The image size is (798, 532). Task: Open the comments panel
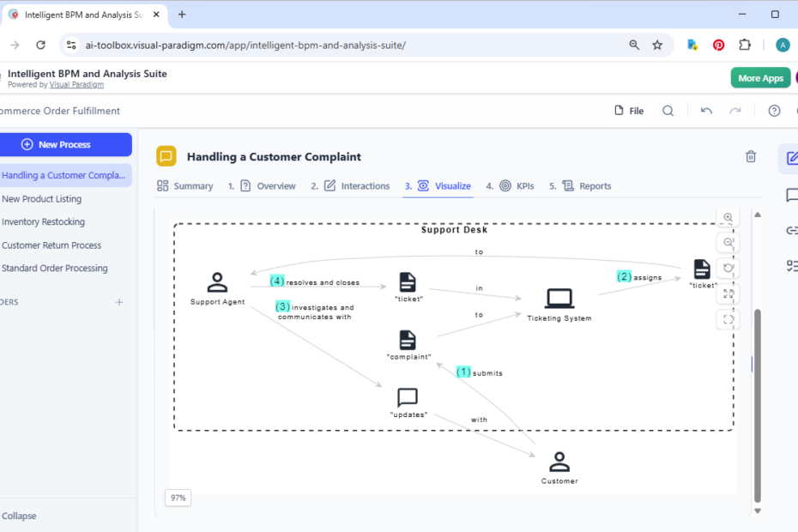pyautogui.click(x=790, y=195)
